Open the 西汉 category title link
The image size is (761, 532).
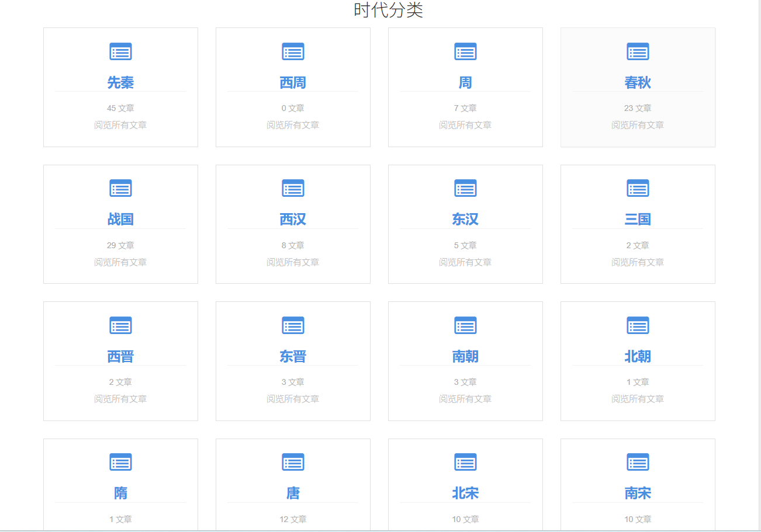pos(293,220)
